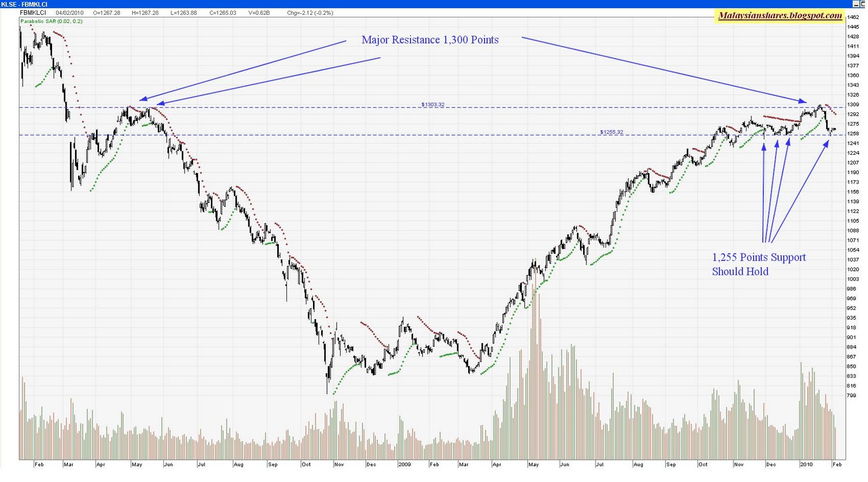This screenshot has height=482, width=868.
Task: Click the high value H=1267.28
Action: [145, 12]
